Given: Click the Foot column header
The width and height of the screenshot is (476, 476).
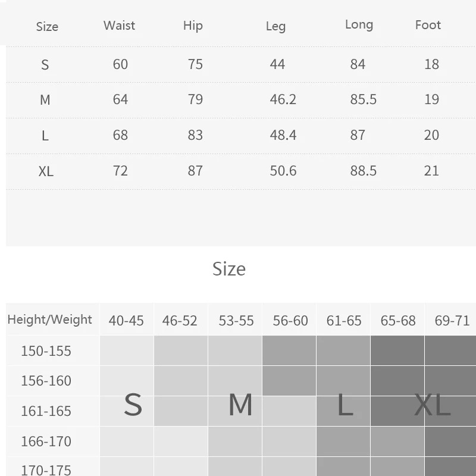Looking at the screenshot, I should click(x=428, y=25).
